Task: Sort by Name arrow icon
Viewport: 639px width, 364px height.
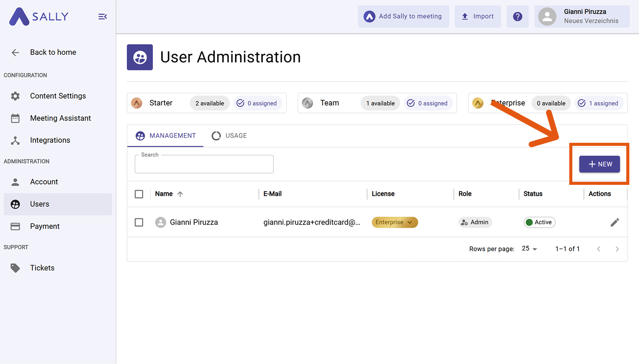Action: click(180, 194)
